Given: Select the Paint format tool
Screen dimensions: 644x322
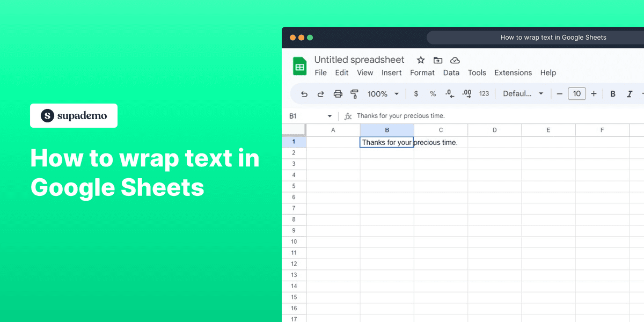Looking at the screenshot, I should pyautogui.click(x=355, y=93).
